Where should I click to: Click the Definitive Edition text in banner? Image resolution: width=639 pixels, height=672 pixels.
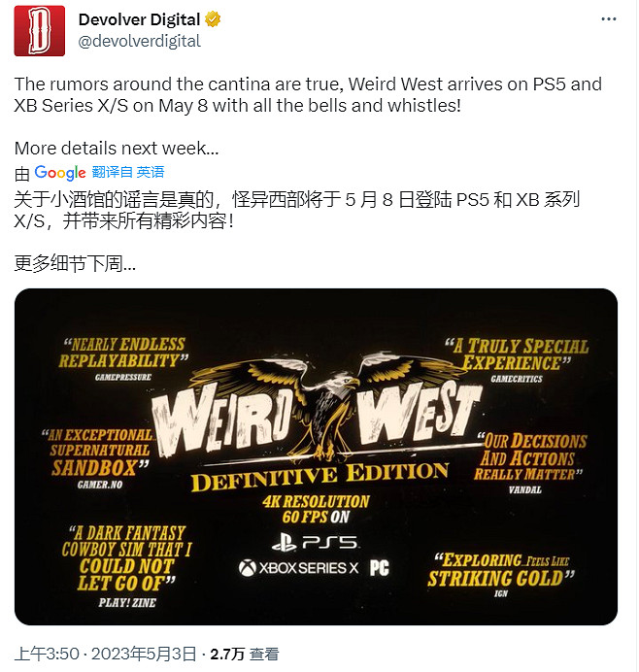[319, 476]
